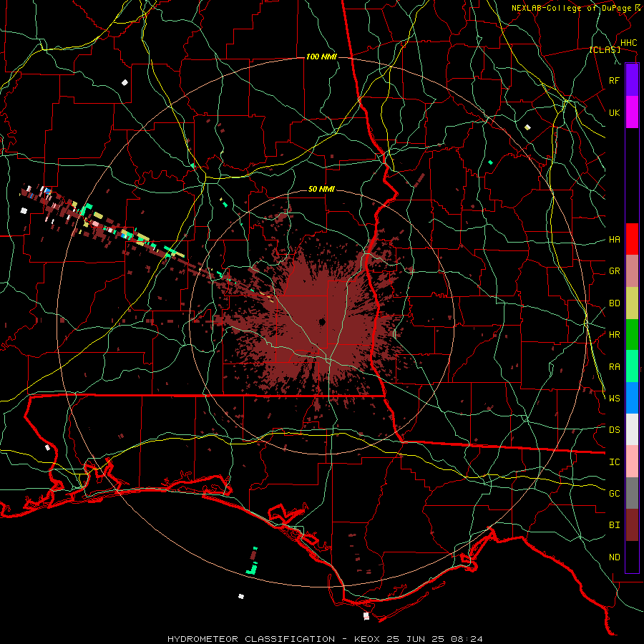
Task: Select the "HR" legend label text
Action: [x=614, y=335]
